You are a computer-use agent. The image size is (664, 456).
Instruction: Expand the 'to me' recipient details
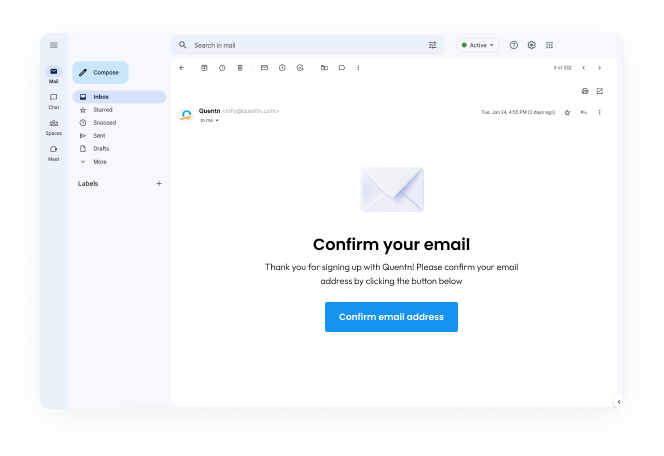tap(209, 121)
